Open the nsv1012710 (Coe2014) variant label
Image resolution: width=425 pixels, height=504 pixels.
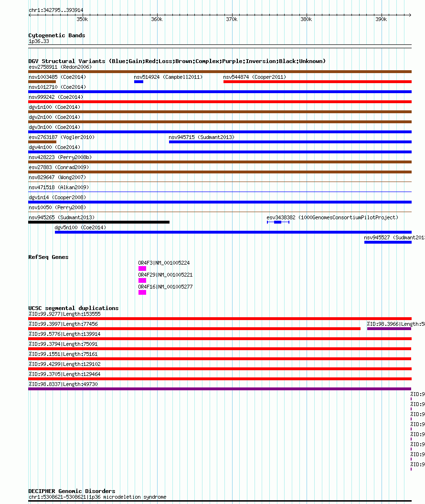(57, 87)
